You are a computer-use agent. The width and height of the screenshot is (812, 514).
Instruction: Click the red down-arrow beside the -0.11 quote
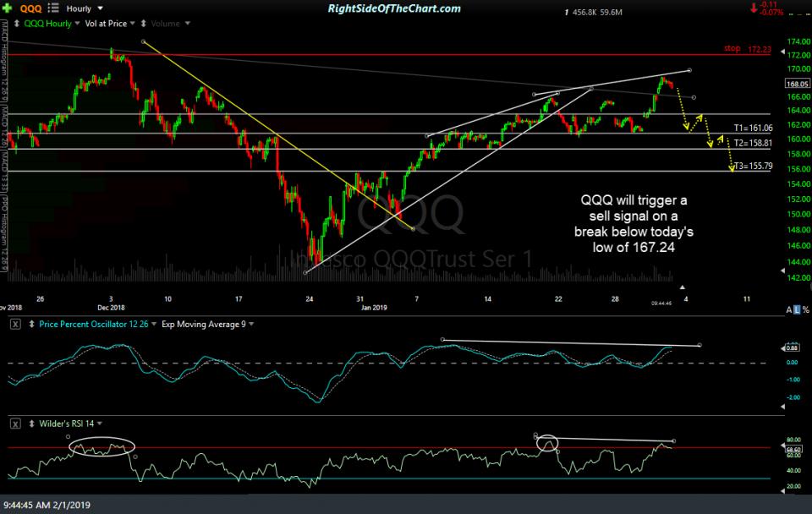(754, 8)
